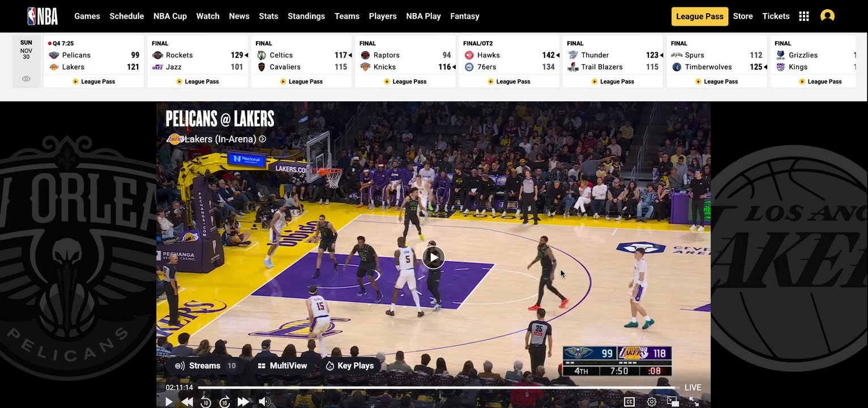Click the 02:11:14 elapsed time display
This screenshot has width=868, height=408.
[179, 388]
